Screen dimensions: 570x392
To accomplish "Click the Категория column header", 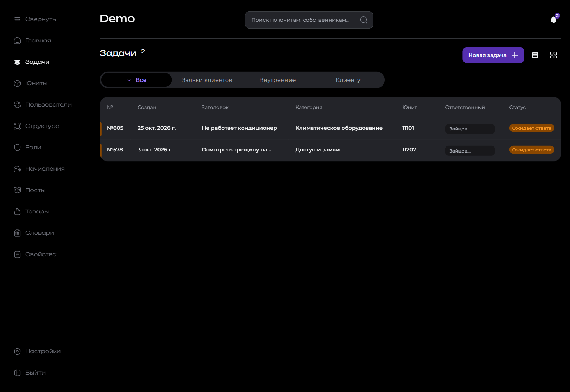I will [x=309, y=107].
